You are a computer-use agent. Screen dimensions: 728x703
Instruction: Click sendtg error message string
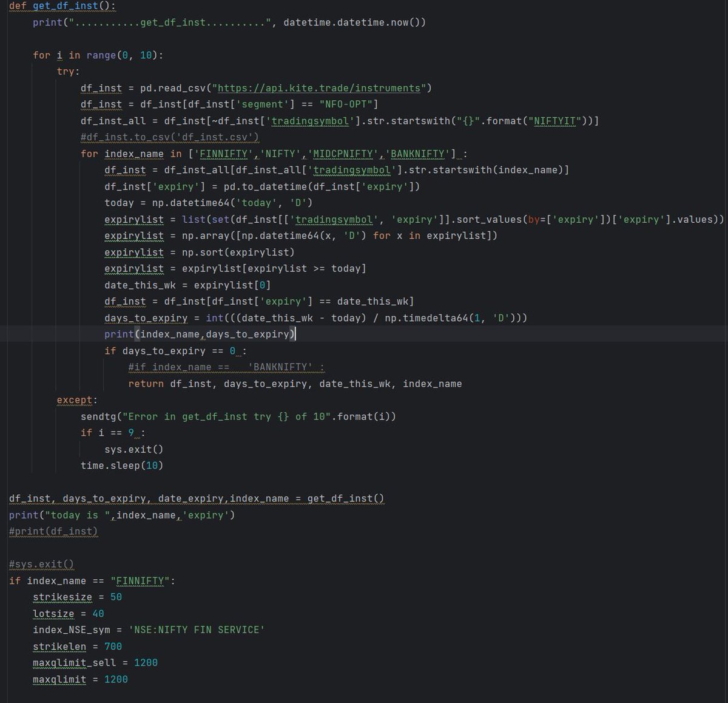coord(226,416)
